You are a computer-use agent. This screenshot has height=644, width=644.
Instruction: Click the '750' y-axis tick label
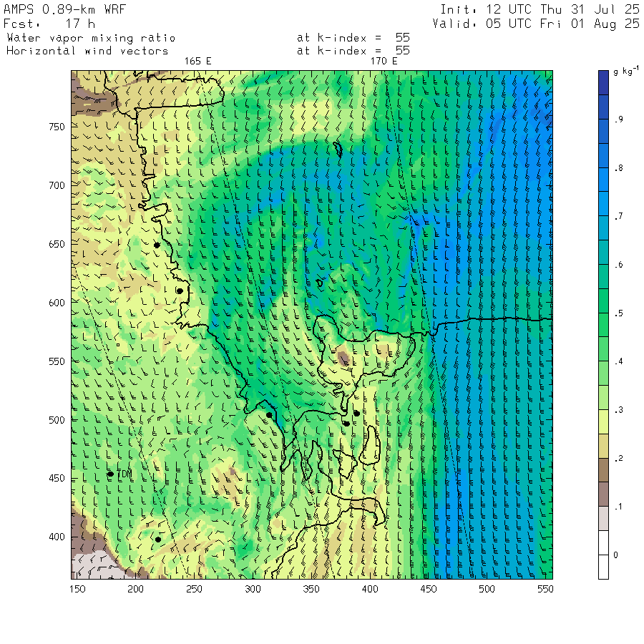pos(57,127)
